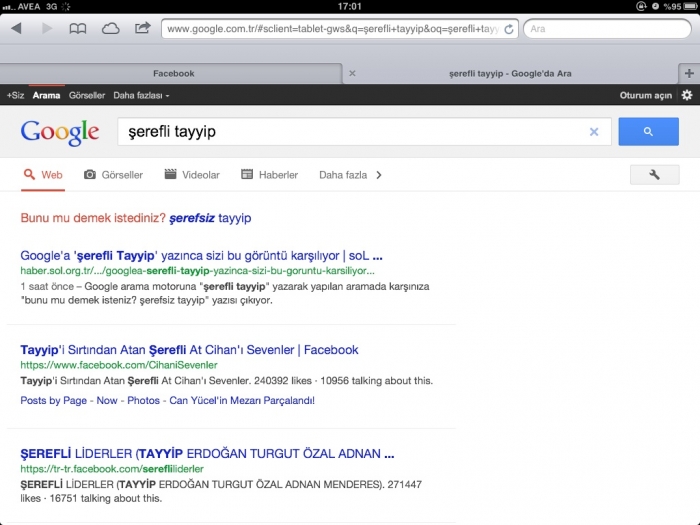Select the şerefli tayyip - Google'da Ara tab

pyautogui.click(x=510, y=73)
